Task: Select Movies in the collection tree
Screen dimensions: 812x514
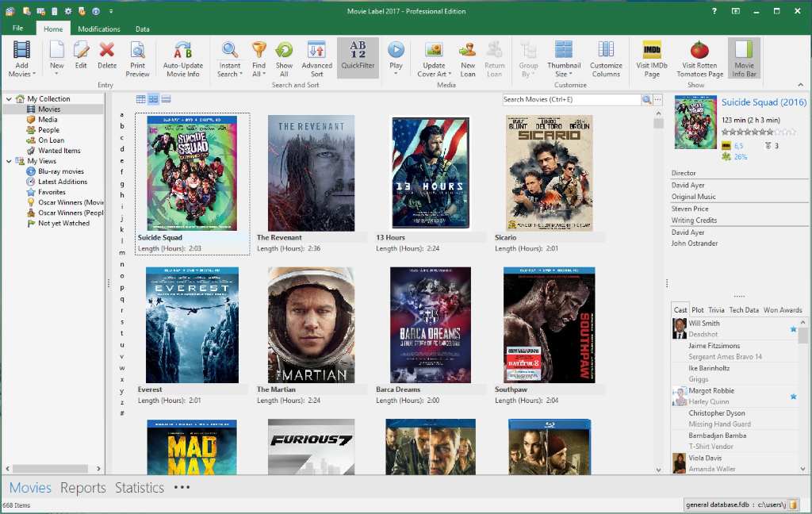Action: pyautogui.click(x=49, y=109)
